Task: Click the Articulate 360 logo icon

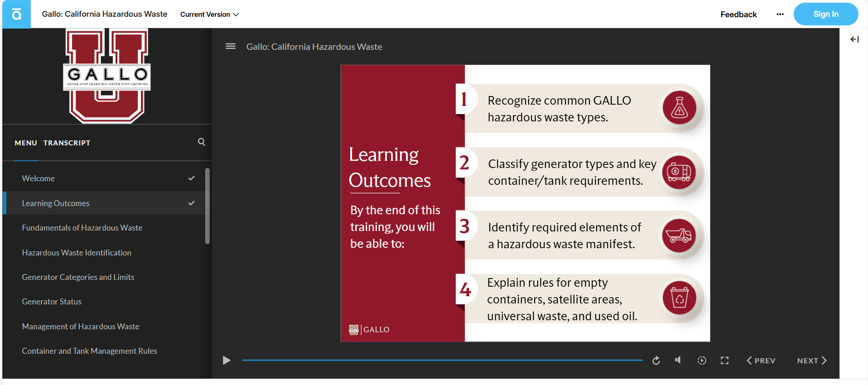Action: point(16,14)
